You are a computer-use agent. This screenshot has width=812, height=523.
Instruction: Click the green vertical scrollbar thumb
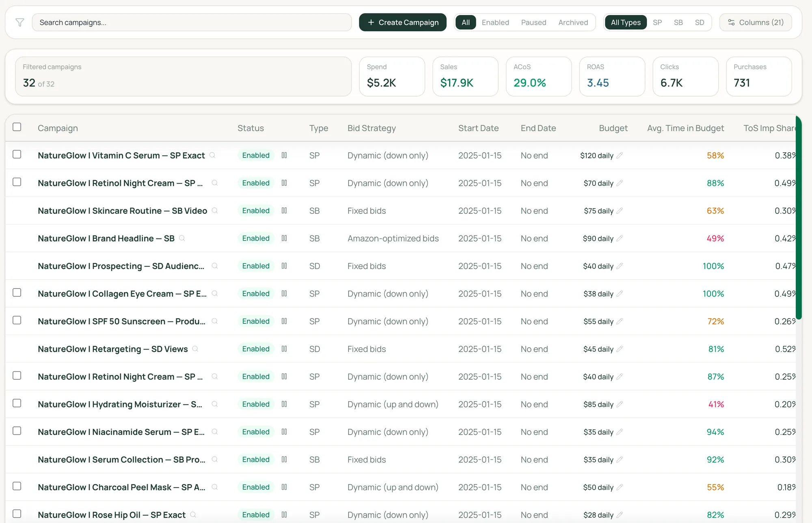pos(799,217)
